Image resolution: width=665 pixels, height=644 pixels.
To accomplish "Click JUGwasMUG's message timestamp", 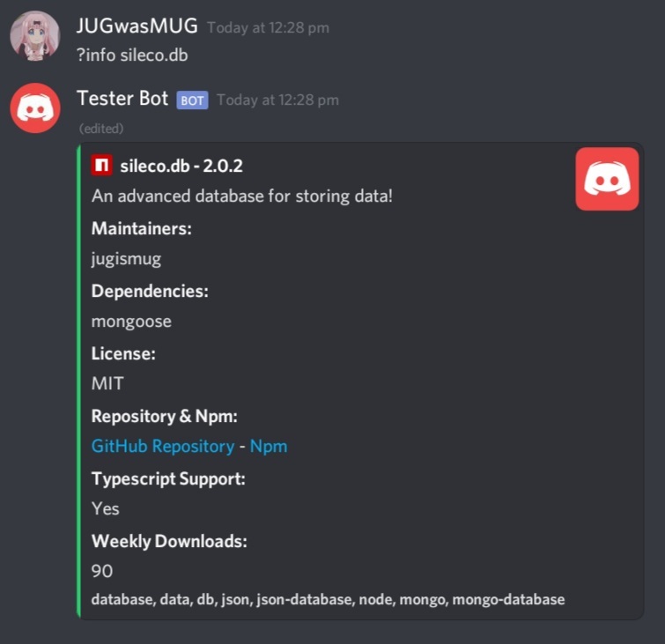I will pos(268,27).
